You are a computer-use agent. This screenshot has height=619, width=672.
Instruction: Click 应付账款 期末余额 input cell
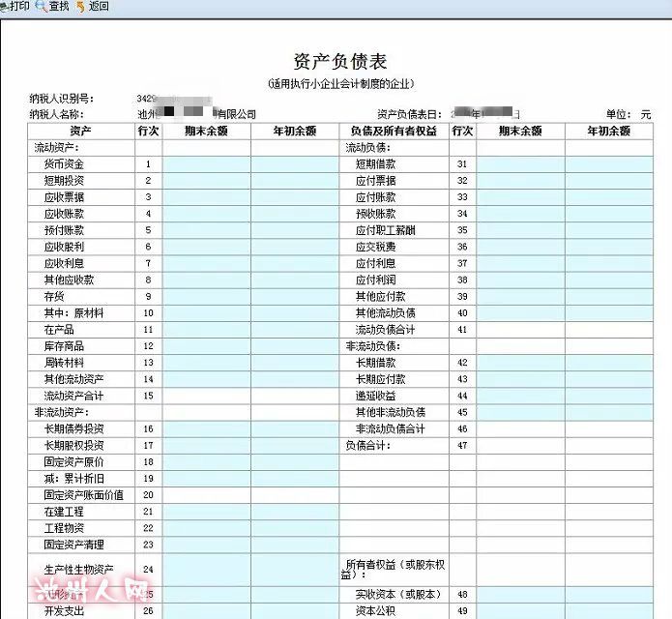[520, 197]
